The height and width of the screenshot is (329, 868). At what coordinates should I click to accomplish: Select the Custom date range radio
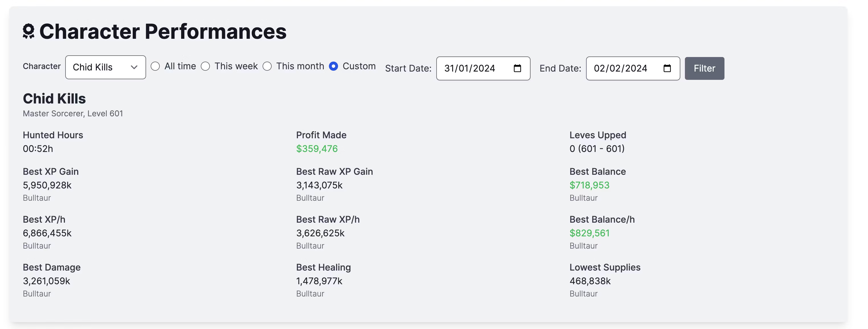point(333,66)
